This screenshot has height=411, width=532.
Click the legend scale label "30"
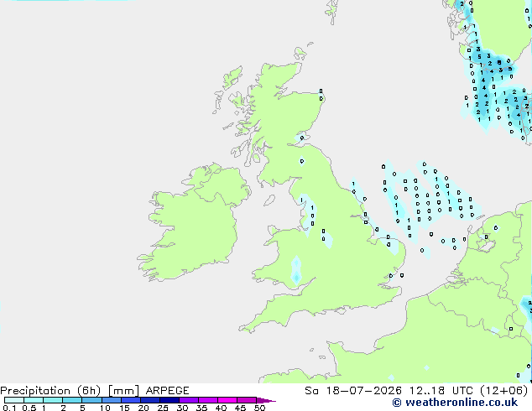pyautogui.click(x=182, y=408)
